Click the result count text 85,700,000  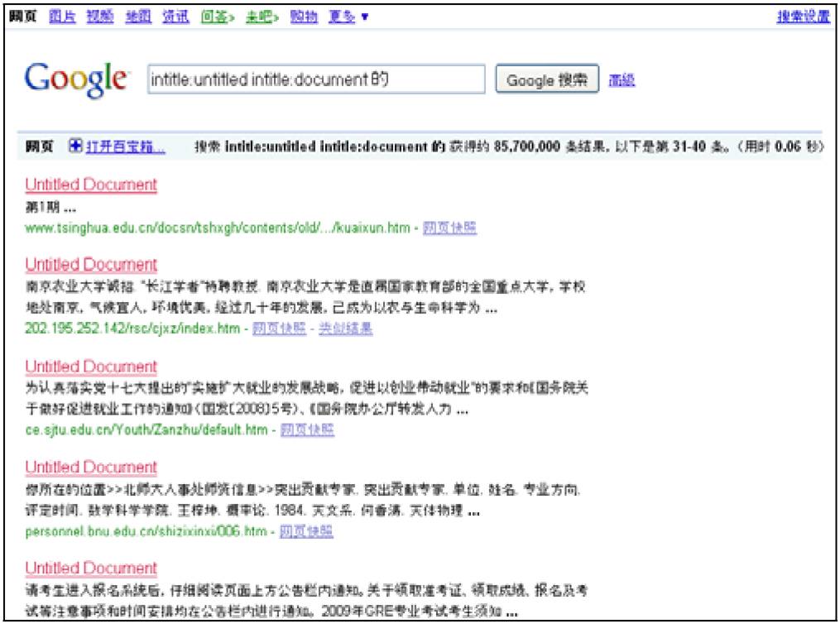click(x=526, y=146)
